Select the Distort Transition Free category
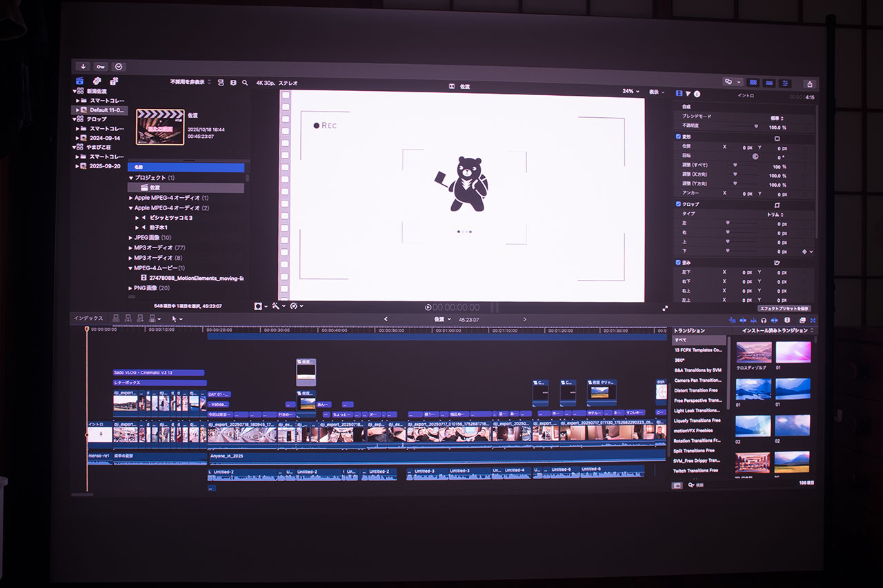 click(x=697, y=390)
